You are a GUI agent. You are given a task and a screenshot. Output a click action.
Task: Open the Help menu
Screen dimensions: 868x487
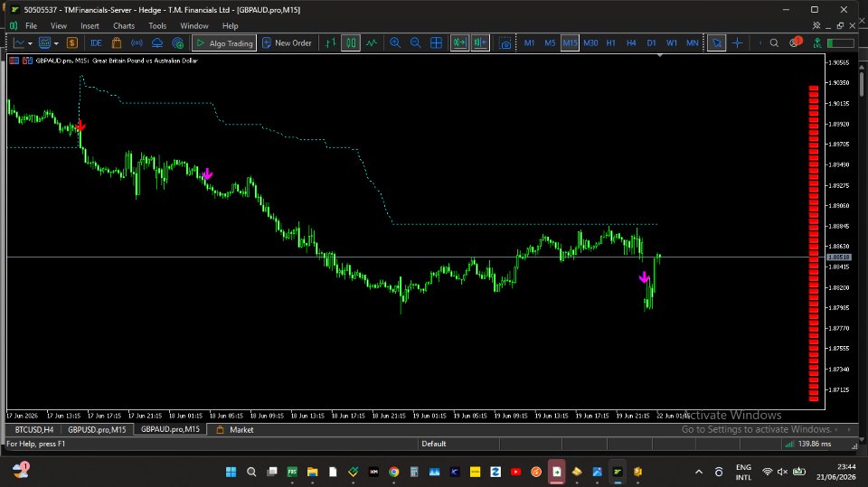(231, 25)
